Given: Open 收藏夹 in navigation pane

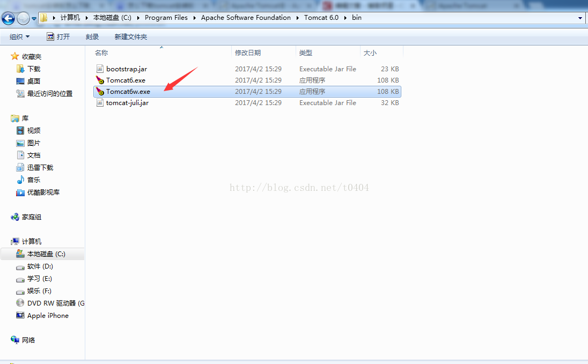Looking at the screenshot, I should pyautogui.click(x=32, y=57).
